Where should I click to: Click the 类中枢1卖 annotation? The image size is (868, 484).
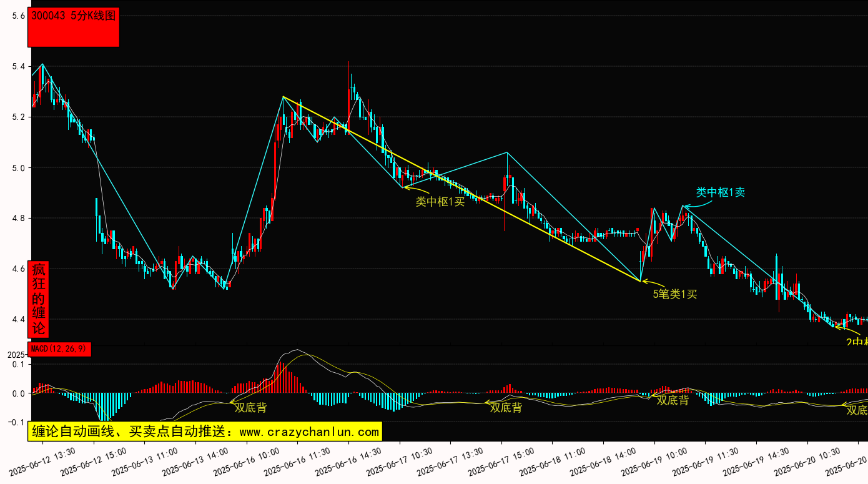pyautogui.click(x=721, y=192)
